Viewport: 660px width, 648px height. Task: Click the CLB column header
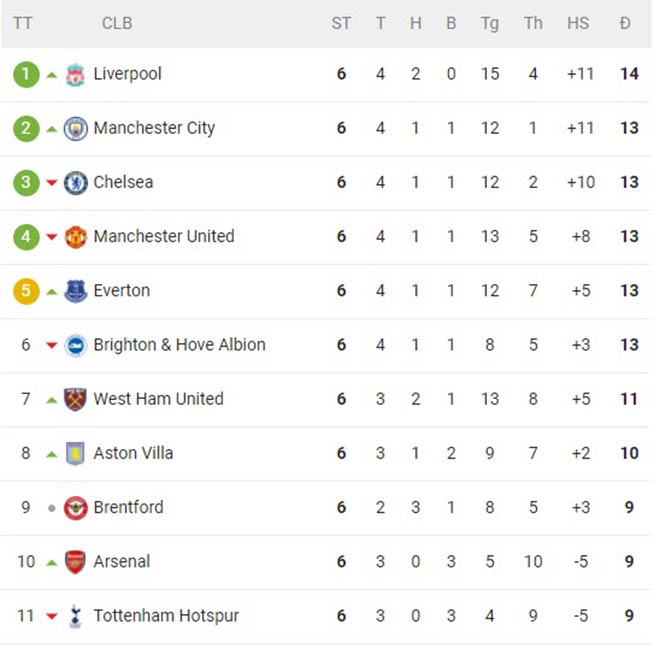(x=117, y=23)
